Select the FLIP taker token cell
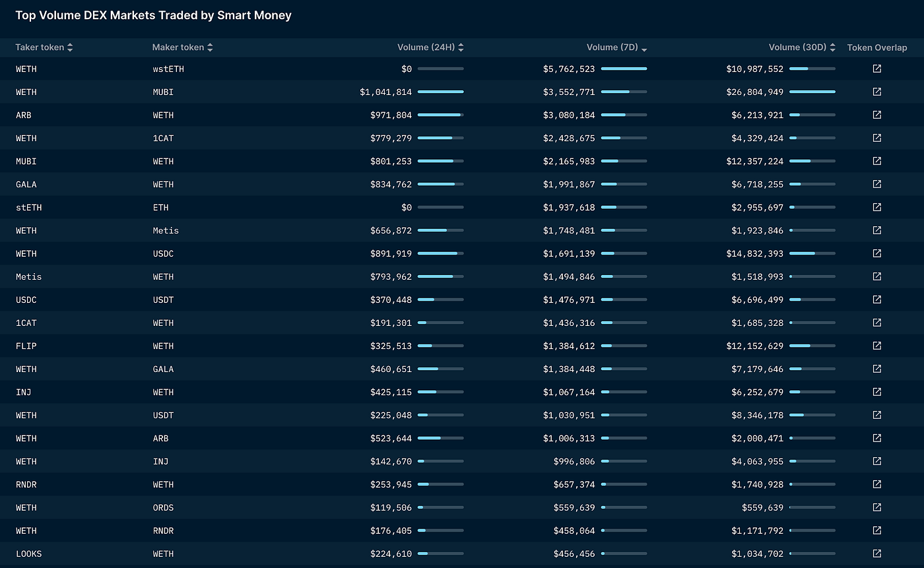The height and width of the screenshot is (568, 924). point(26,346)
